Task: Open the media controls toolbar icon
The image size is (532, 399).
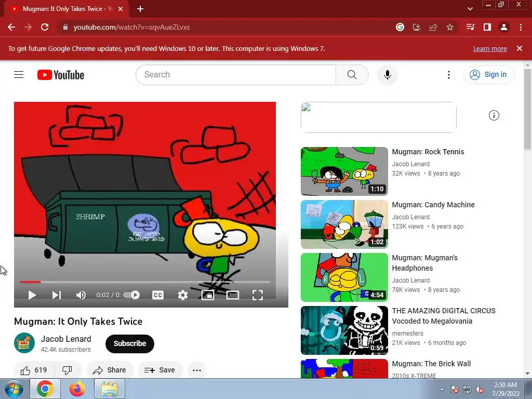Action: (x=470, y=27)
